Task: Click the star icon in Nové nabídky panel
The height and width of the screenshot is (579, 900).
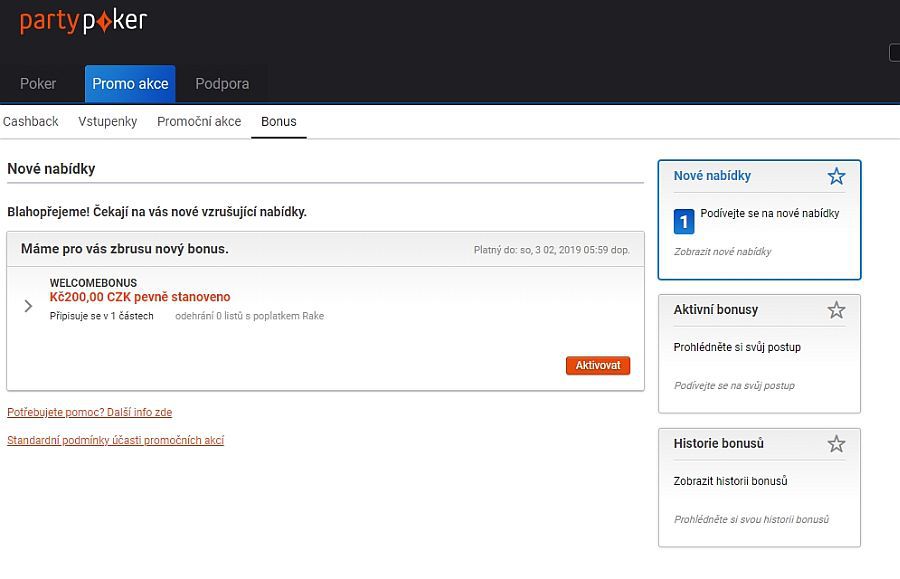Action: click(x=836, y=177)
